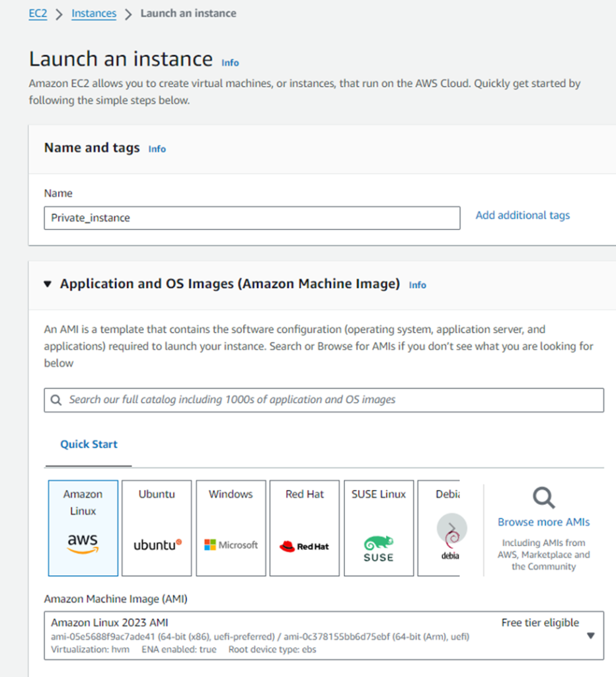
Task: Advance AMI tiles with the right chevron
Action: 452,528
